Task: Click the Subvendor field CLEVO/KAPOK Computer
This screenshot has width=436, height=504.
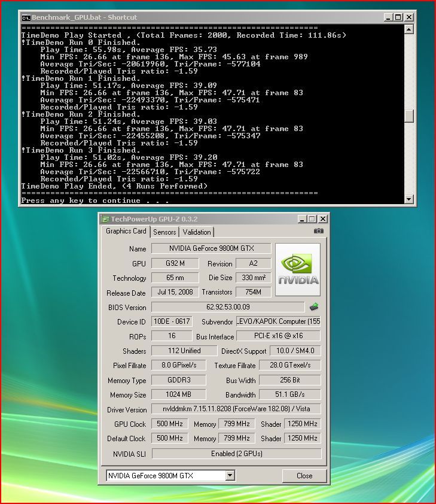Action: 278,321
